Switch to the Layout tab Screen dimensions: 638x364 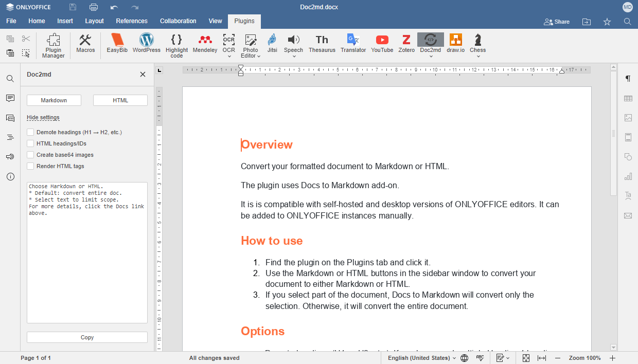tap(94, 21)
